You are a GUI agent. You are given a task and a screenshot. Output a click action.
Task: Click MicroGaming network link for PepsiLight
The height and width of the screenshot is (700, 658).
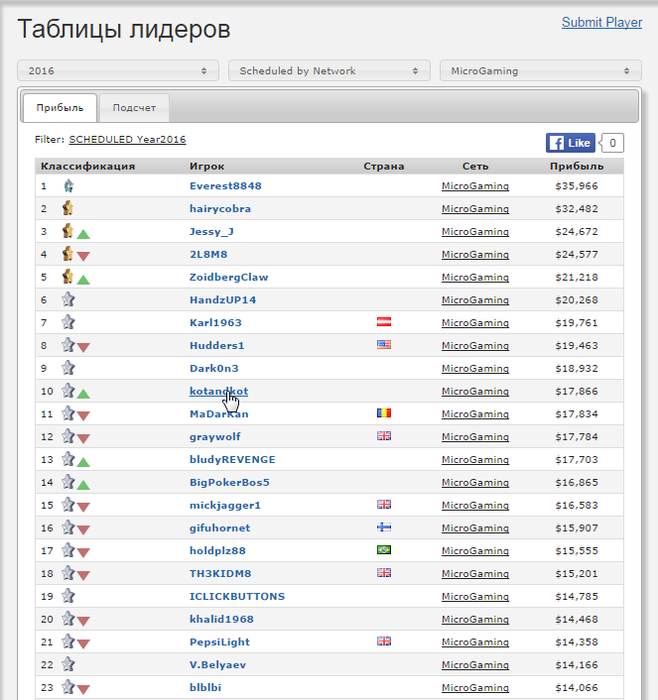pos(475,642)
